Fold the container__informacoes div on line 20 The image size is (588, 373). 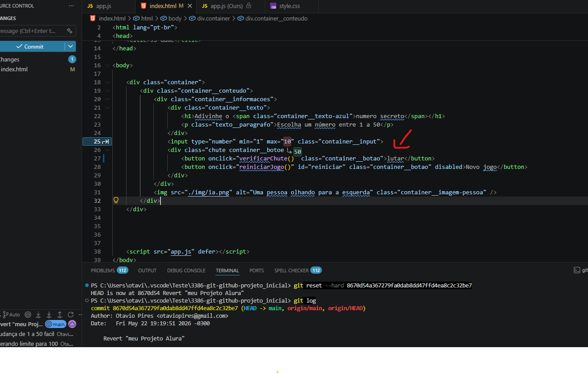click(107, 99)
